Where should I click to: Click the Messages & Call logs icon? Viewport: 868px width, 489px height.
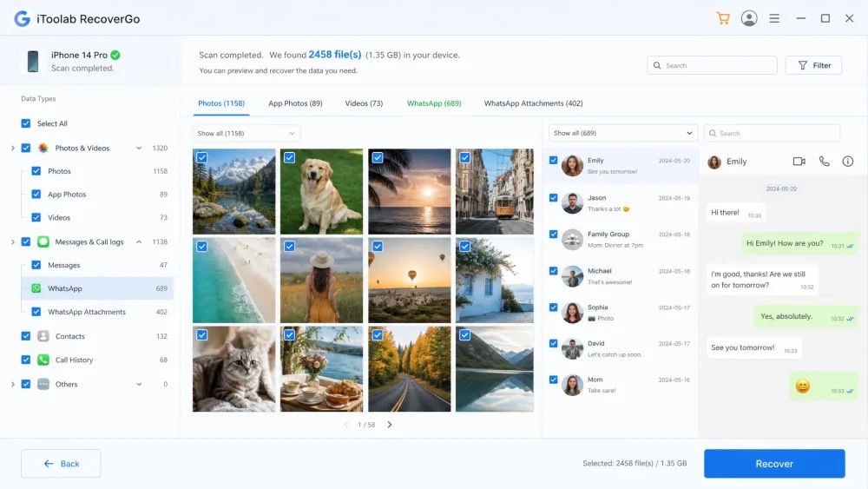(43, 242)
